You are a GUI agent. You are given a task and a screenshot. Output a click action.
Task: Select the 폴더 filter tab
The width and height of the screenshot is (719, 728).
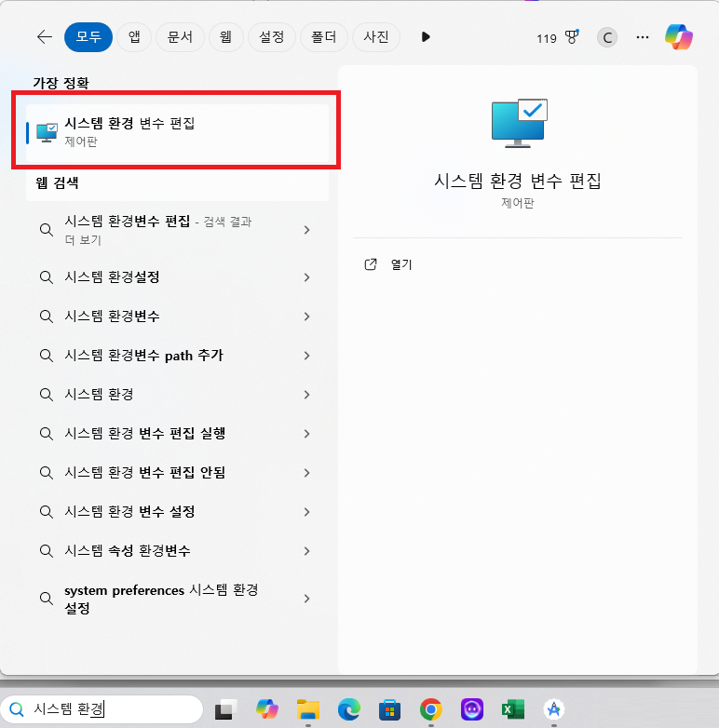[324, 36]
